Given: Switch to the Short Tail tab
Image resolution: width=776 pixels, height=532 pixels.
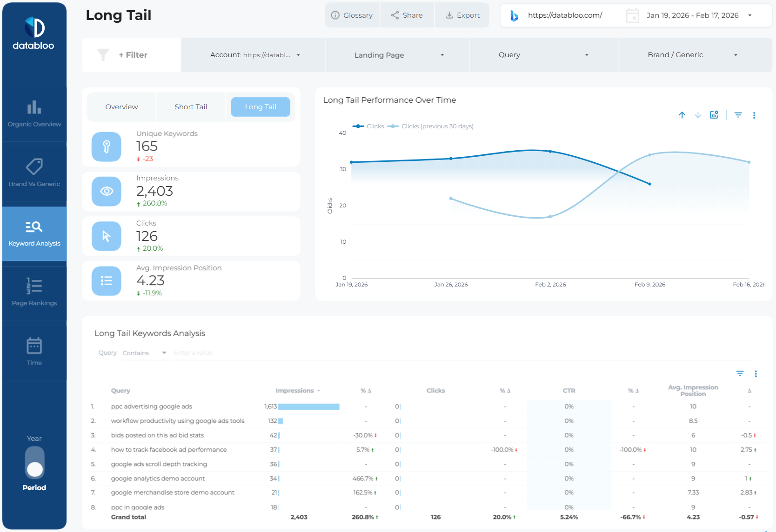Looking at the screenshot, I should pyautogui.click(x=191, y=107).
